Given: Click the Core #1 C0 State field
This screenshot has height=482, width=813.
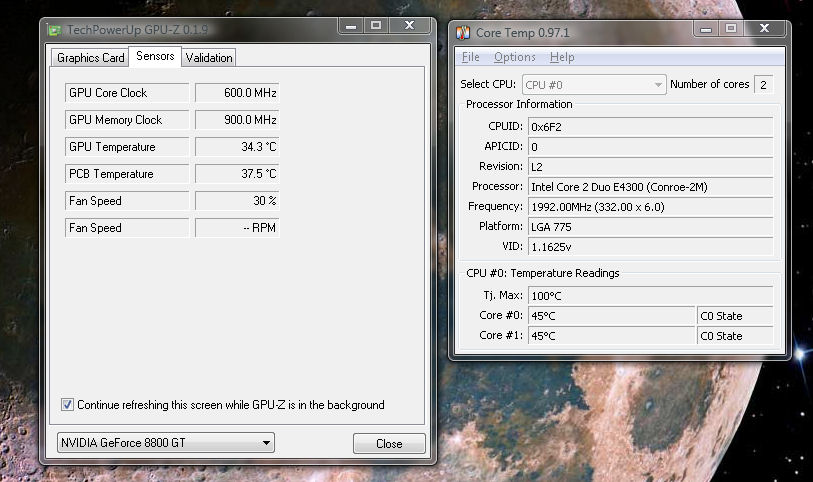Looking at the screenshot, I should pos(735,336).
